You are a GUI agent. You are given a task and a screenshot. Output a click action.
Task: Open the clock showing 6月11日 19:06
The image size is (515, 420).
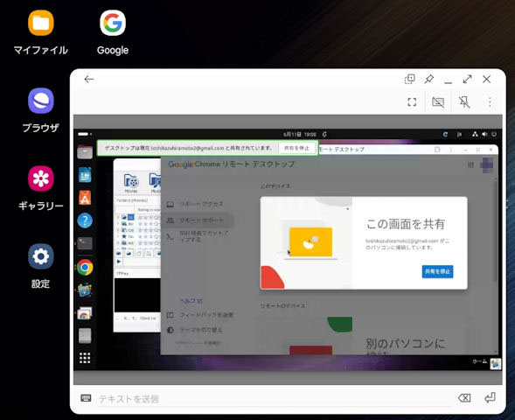click(x=299, y=135)
